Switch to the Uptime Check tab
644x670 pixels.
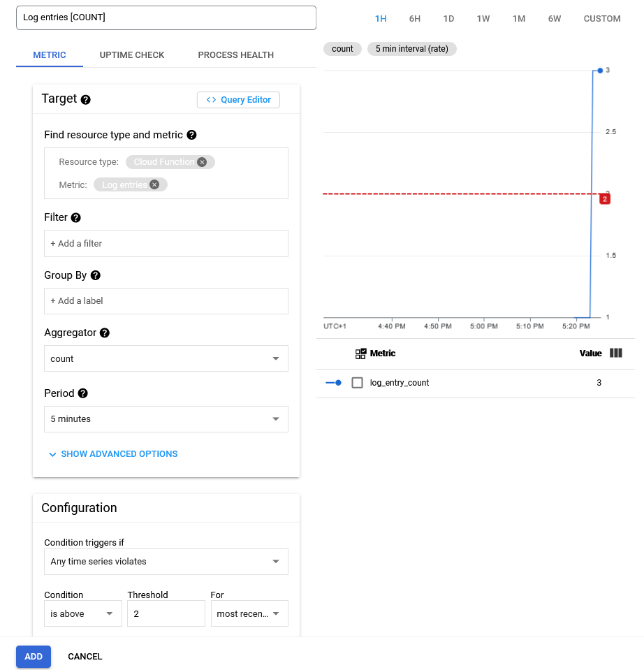(132, 55)
